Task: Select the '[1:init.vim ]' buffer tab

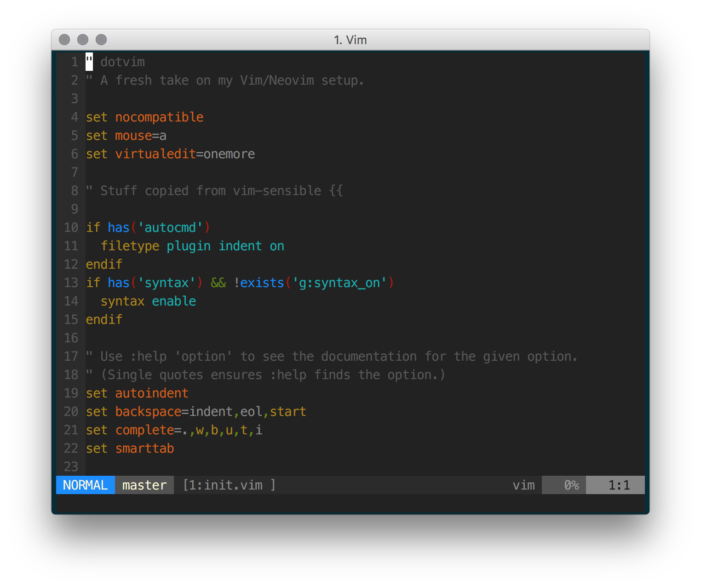Action: 229,485
